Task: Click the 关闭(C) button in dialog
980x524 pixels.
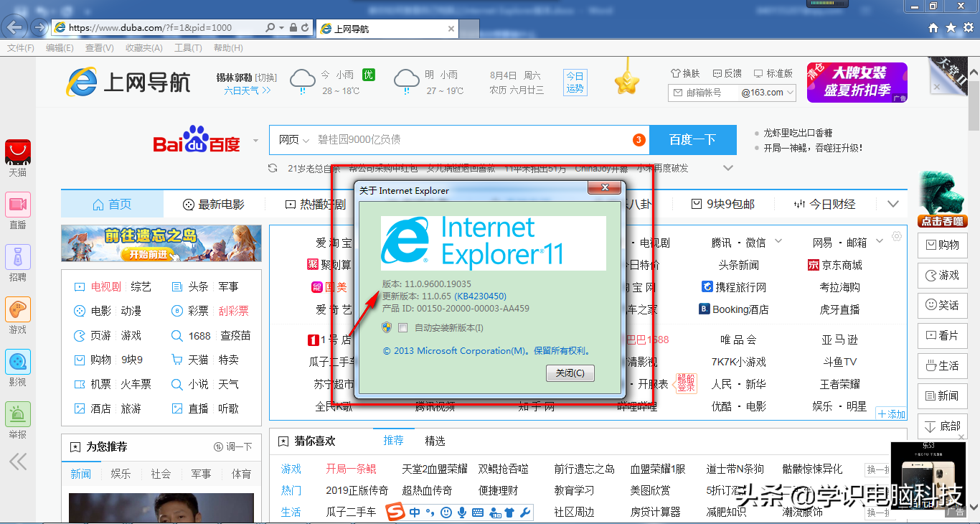Action: pyautogui.click(x=570, y=373)
